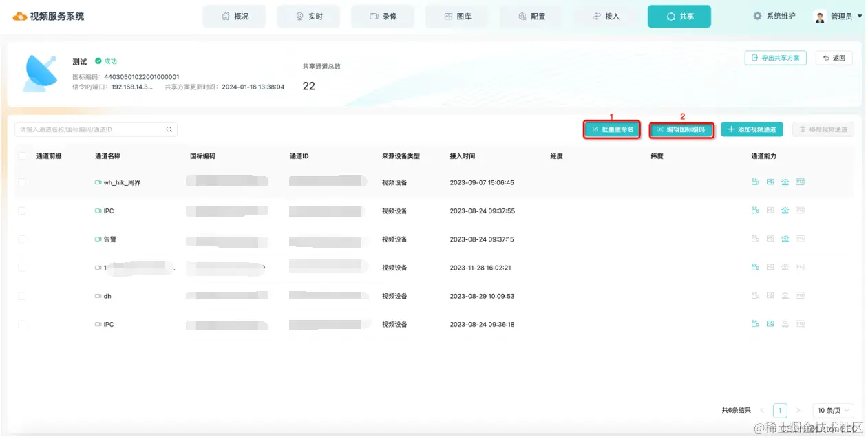Click PTZ capability icon in 09:37:55 IPC row
The height and width of the screenshot is (439, 868).
(x=800, y=211)
